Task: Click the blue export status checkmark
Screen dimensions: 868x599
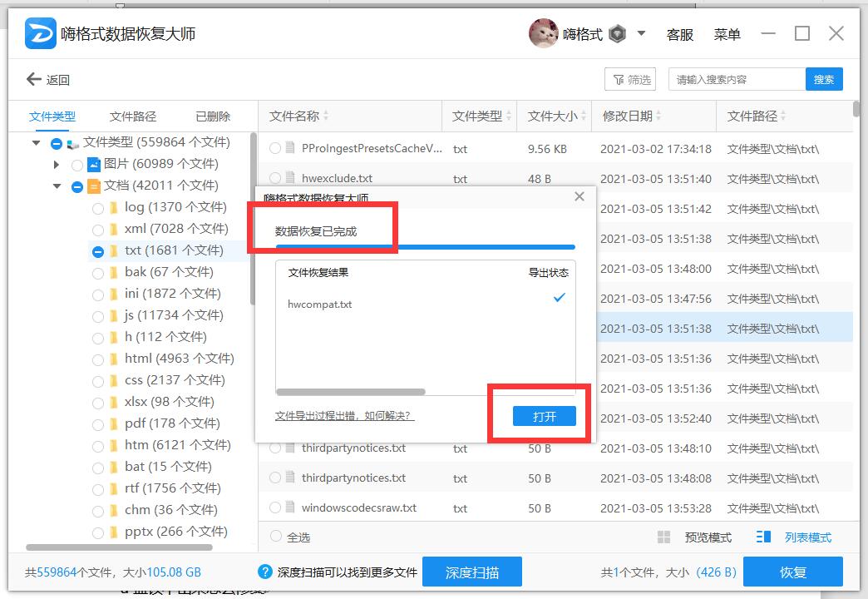Action: tap(559, 298)
